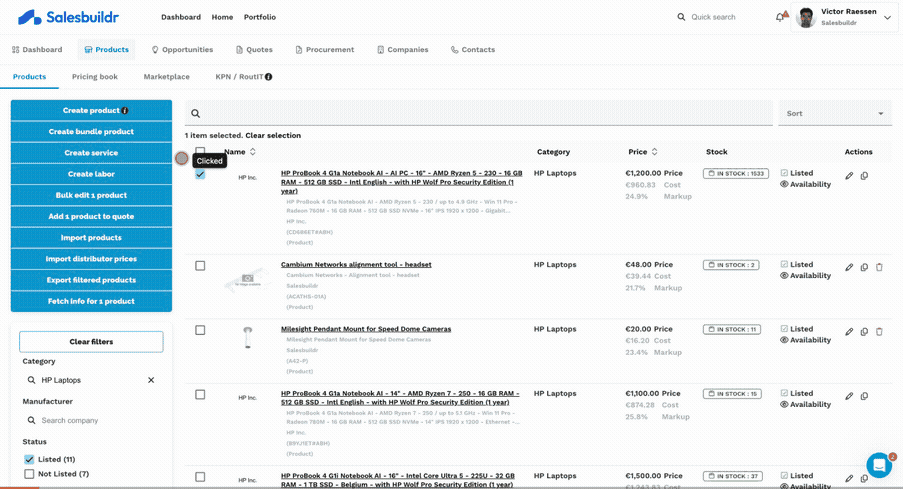The height and width of the screenshot is (489, 903).
Task: Duplicate the Cambium Networks alignment tool product
Action: click(x=864, y=267)
